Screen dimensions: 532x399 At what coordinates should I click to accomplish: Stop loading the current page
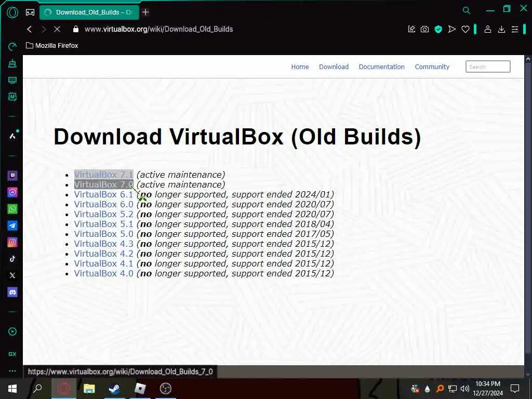pos(57,29)
